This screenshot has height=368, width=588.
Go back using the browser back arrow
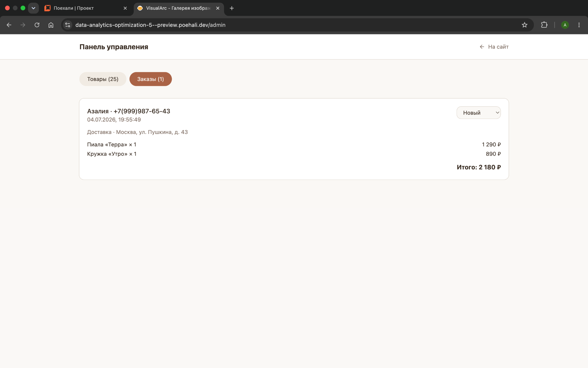pos(9,25)
